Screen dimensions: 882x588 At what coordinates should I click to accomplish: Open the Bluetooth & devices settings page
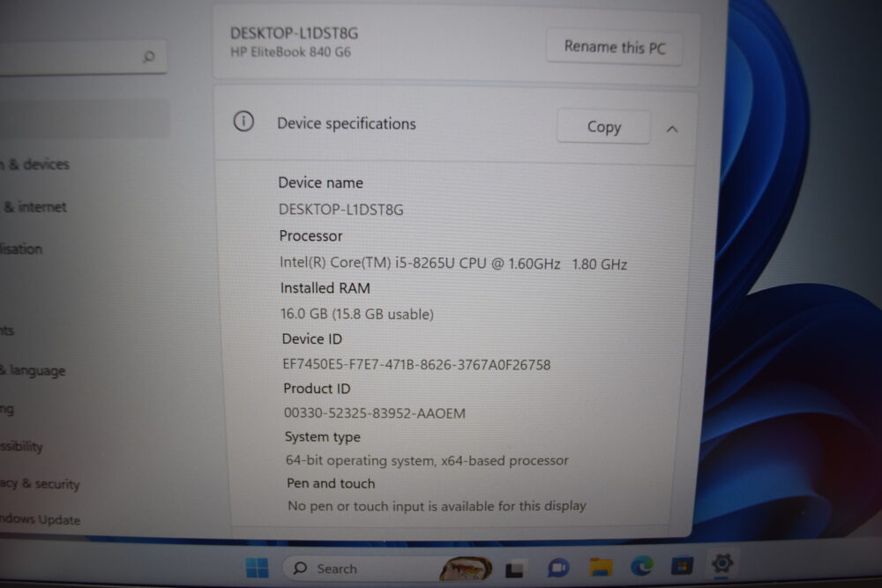tap(35, 164)
